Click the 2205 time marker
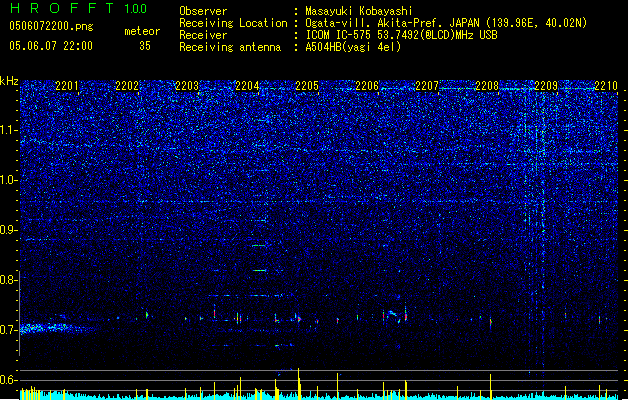Image resolution: width=629 pixels, height=400 pixels. tap(307, 86)
